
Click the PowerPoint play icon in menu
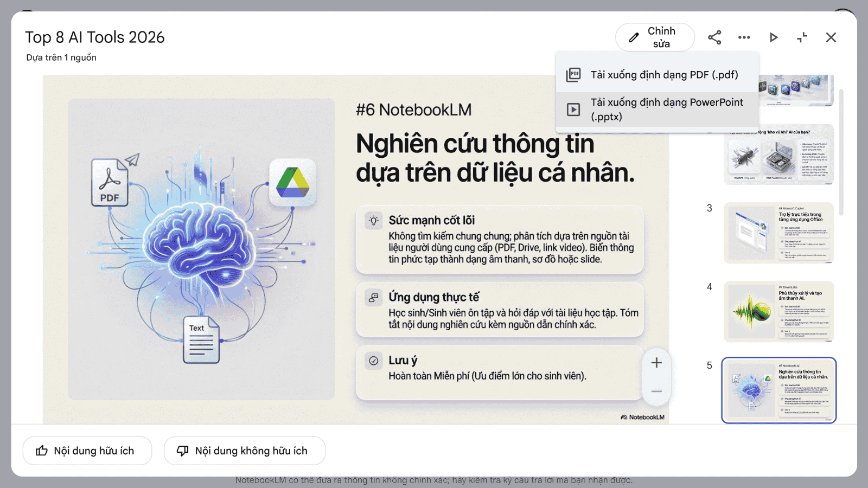click(x=573, y=110)
